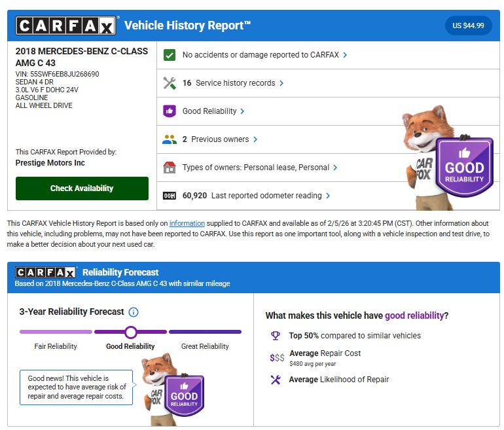Click the trophy Top 50% icon
The height and width of the screenshot is (430, 504).
point(276,336)
